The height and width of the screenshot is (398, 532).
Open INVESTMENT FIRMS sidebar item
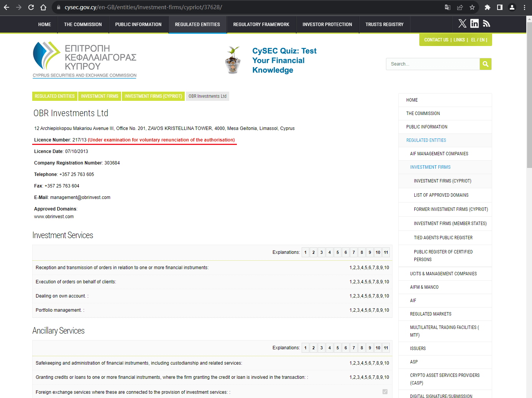coord(445,167)
